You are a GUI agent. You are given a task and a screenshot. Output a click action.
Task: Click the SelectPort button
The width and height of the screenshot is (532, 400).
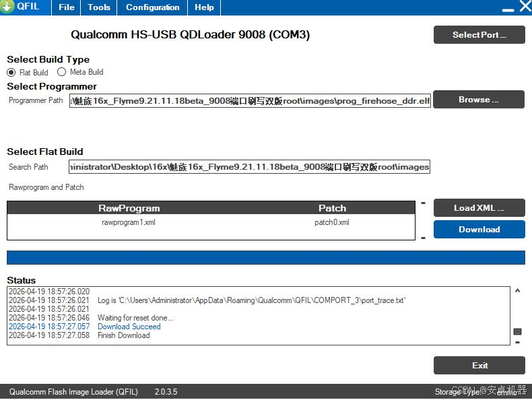(479, 34)
